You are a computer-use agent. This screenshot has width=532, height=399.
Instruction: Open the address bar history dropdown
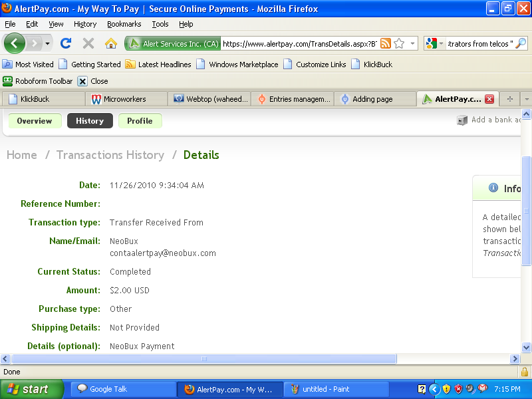click(x=412, y=43)
